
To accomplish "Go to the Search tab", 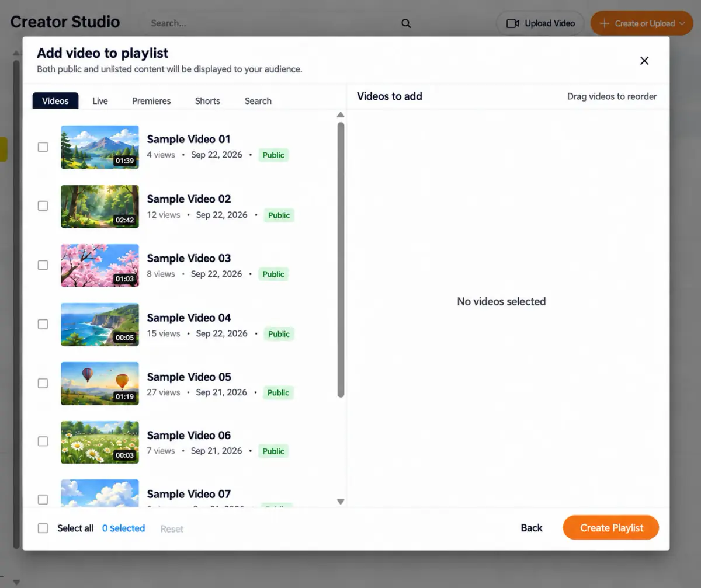I will [258, 100].
